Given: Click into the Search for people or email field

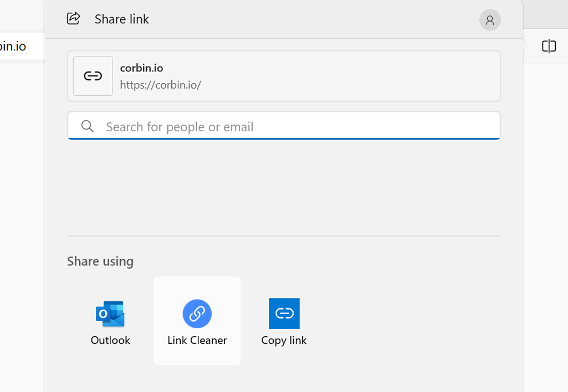Looking at the screenshot, I should pyautogui.click(x=284, y=126).
